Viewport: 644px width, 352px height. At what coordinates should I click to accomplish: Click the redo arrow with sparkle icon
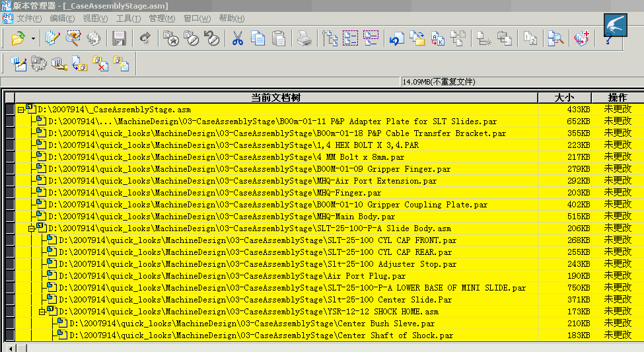(x=145, y=38)
